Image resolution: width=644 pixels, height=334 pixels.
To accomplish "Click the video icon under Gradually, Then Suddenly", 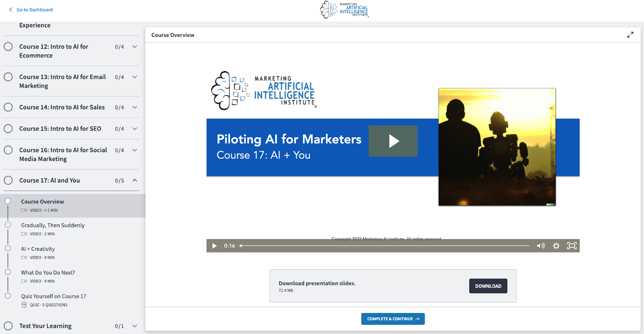I will pos(24,234).
